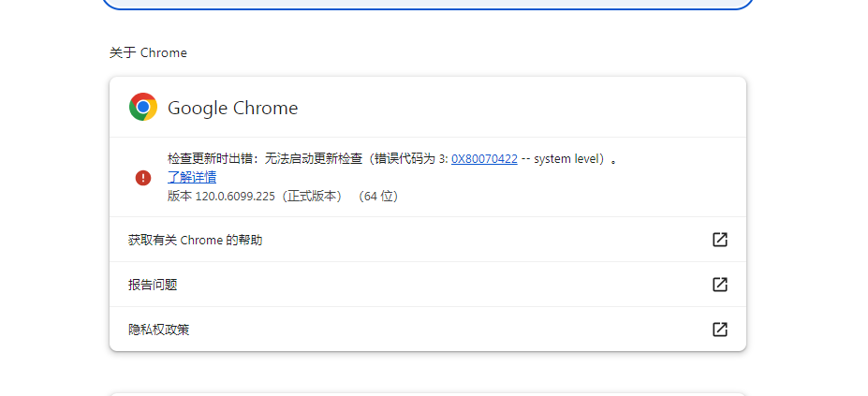The height and width of the screenshot is (396, 868).
Task: Focus the search box at the top edge
Action: 427,3
